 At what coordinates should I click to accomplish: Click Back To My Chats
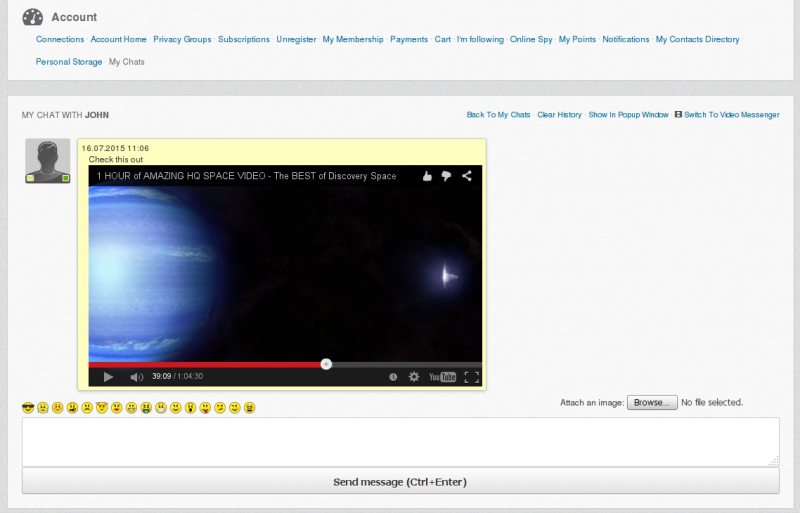(498, 115)
